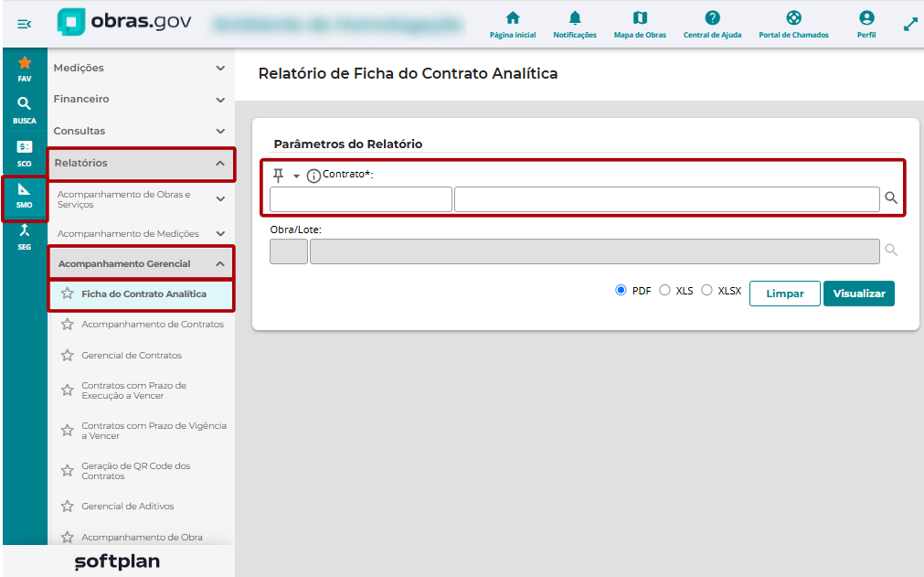
Task: Select XLS output format
Action: (664, 290)
